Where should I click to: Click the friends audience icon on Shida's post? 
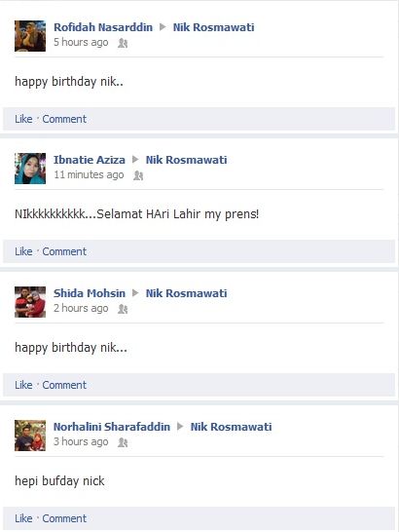[123, 309]
